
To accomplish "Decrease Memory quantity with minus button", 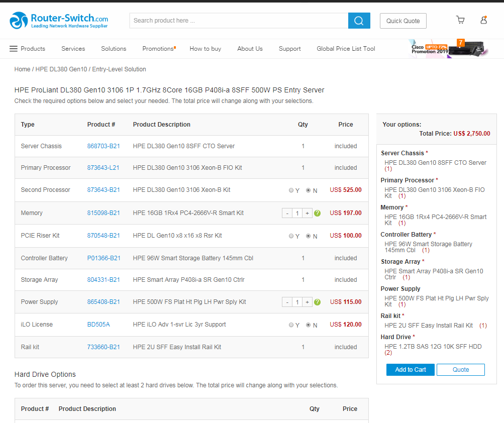I will (x=287, y=213).
